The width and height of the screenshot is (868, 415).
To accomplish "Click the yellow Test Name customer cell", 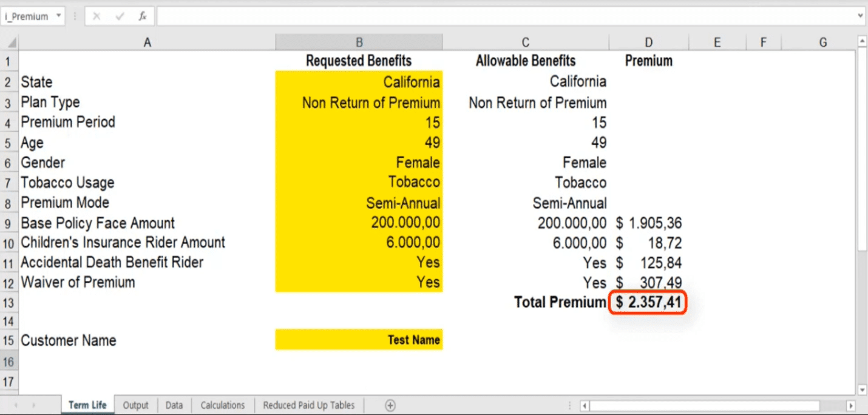I will click(x=359, y=340).
